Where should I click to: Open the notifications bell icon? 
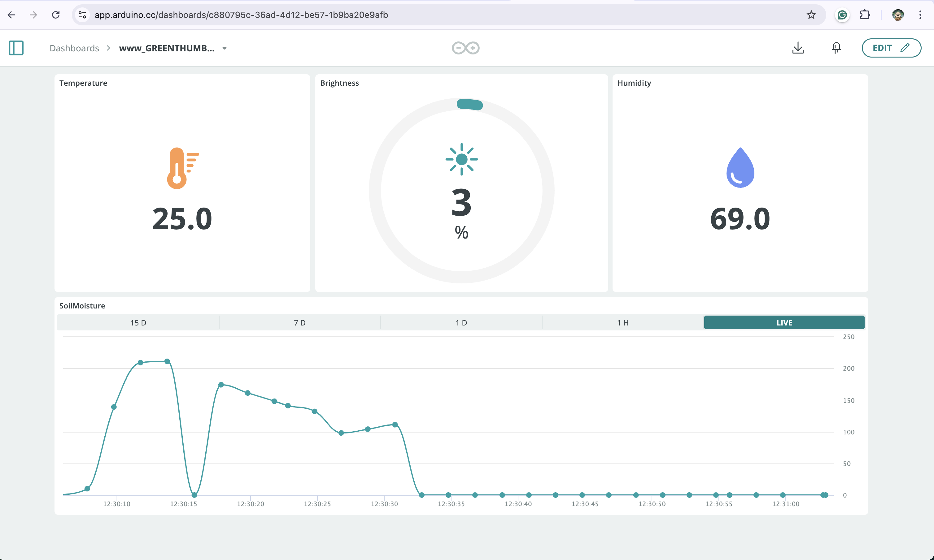coord(836,48)
